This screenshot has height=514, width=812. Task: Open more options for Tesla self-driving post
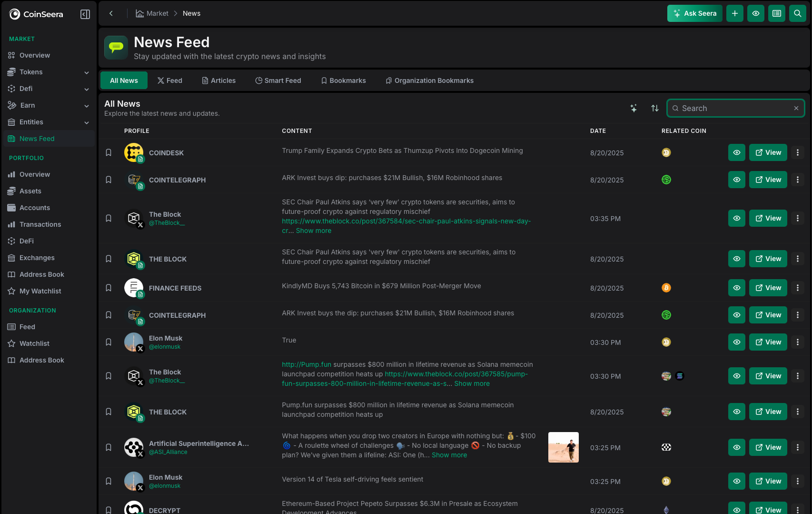[798, 481]
